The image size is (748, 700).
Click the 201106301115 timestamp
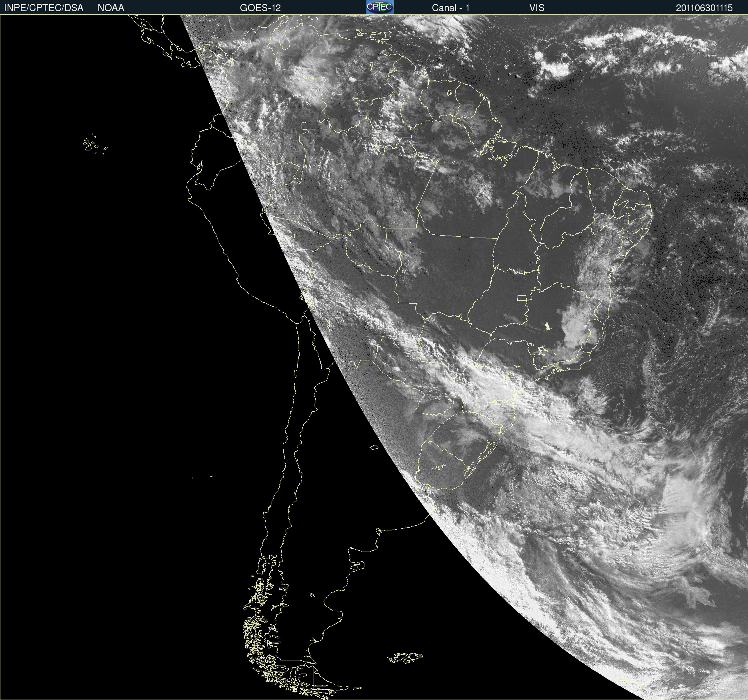704,8
